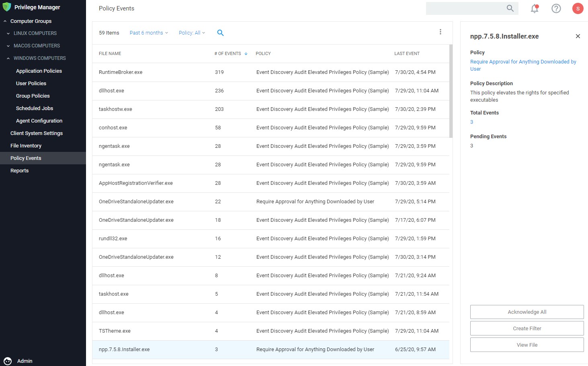This screenshot has height=366, width=588.
Task: Open Require Approval for Anything Downloaded link
Action: (523, 65)
